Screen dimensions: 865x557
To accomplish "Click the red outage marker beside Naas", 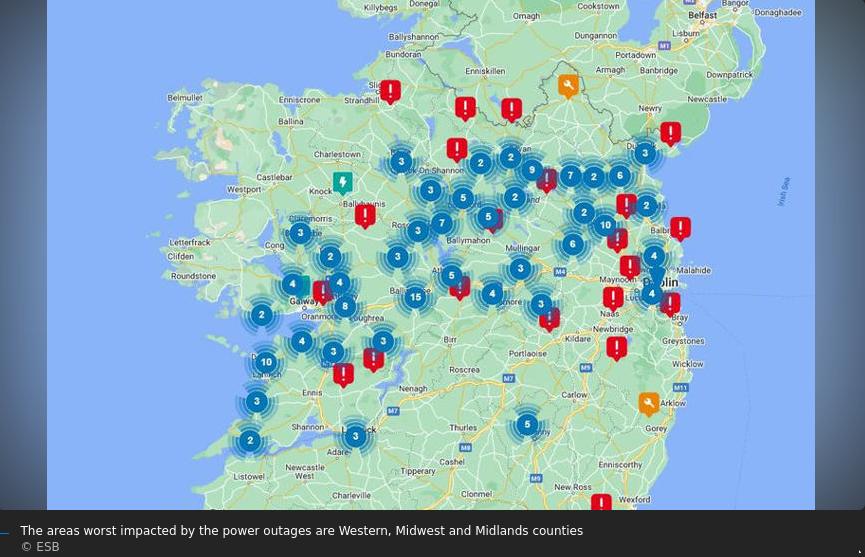I will click(613, 298).
